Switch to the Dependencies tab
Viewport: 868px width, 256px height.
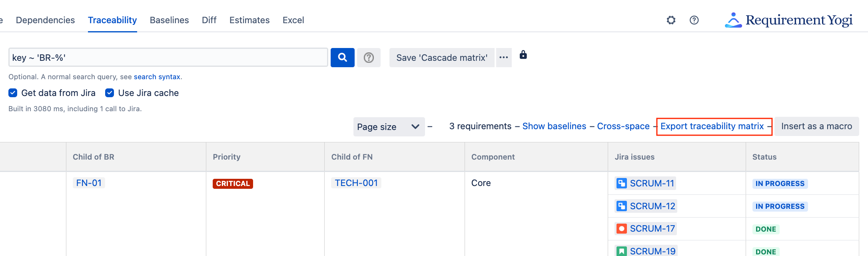point(45,20)
